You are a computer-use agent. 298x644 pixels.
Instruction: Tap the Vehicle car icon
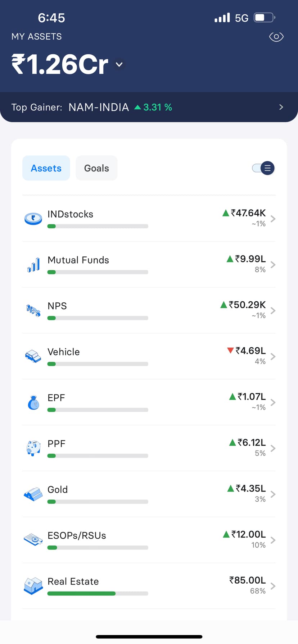33,356
